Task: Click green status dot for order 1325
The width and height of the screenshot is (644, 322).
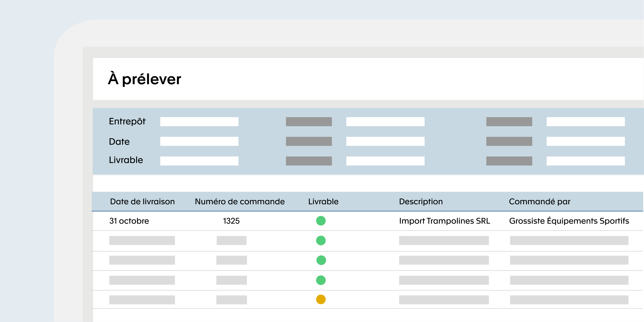Action: [x=321, y=221]
